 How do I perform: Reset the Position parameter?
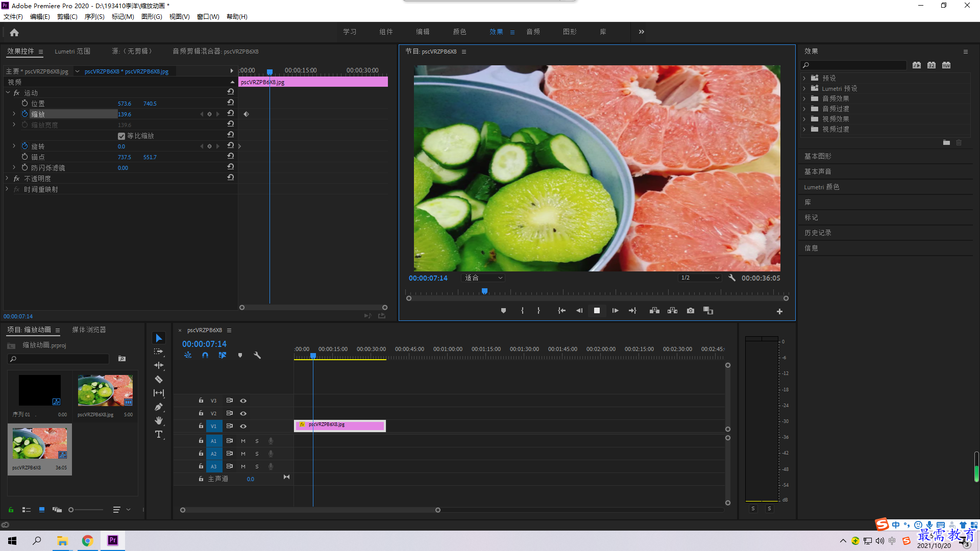231,103
